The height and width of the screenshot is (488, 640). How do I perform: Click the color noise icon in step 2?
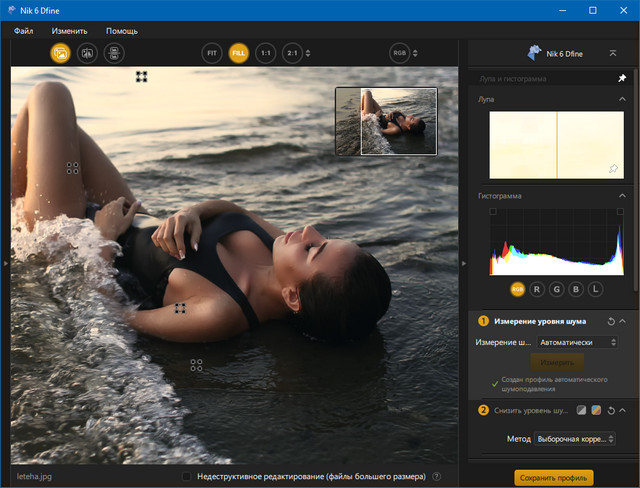595,410
